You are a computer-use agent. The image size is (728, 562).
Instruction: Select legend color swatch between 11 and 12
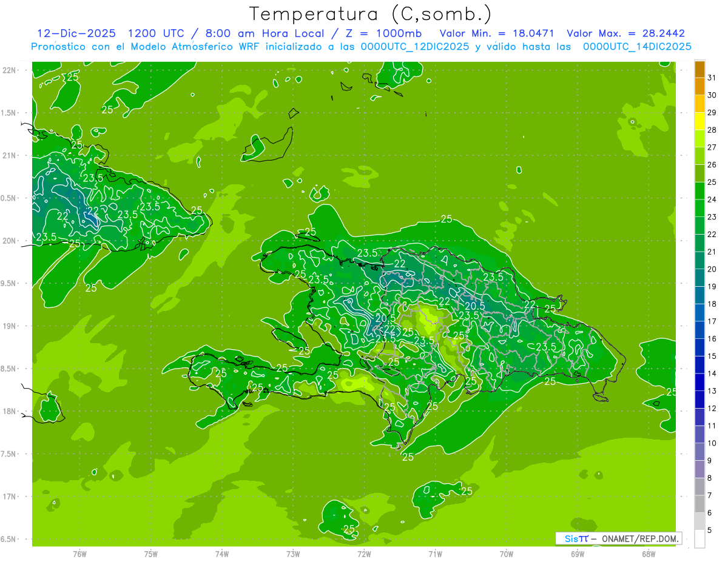(x=699, y=417)
